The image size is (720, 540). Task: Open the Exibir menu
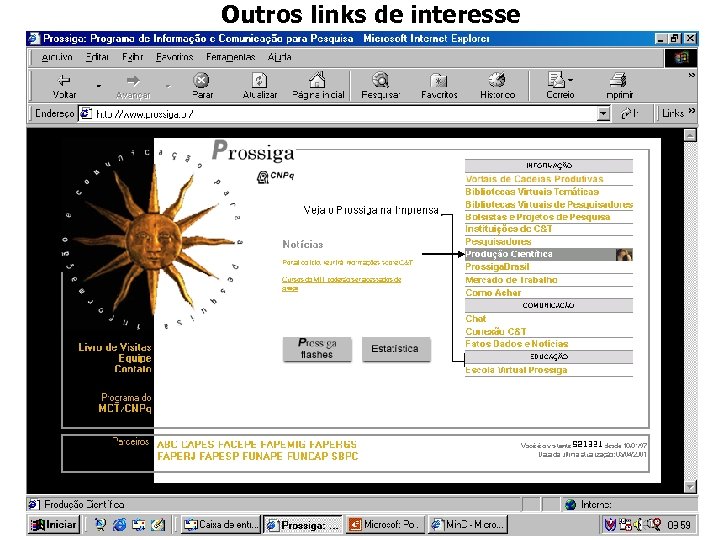point(132,57)
